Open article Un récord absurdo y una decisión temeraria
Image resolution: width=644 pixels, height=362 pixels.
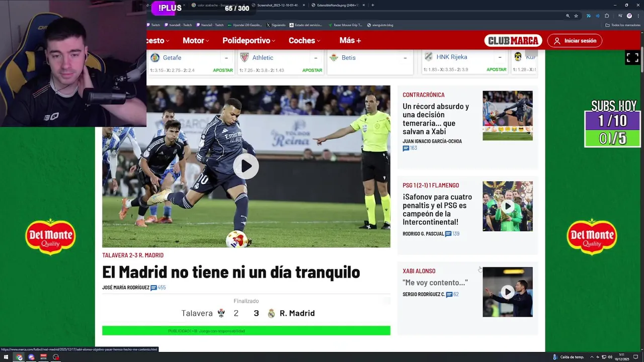pos(436,119)
